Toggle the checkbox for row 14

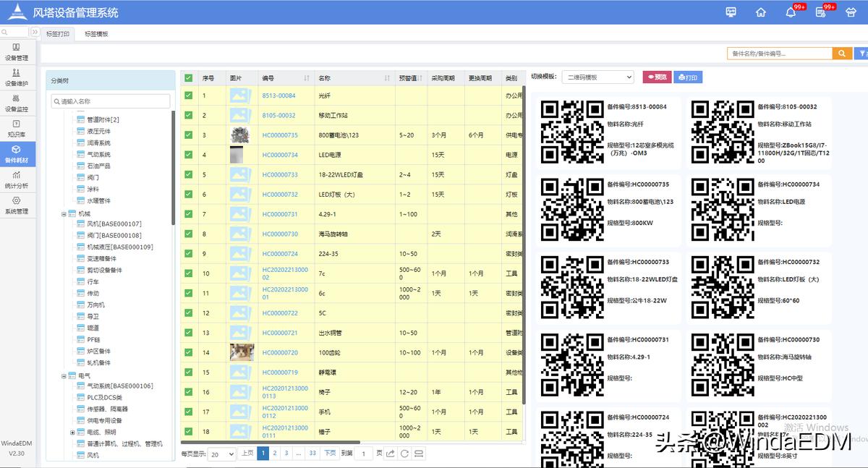coord(189,352)
